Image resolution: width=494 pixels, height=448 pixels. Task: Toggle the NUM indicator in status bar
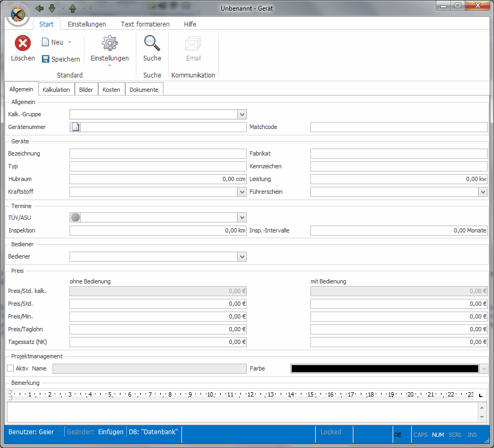point(438,435)
